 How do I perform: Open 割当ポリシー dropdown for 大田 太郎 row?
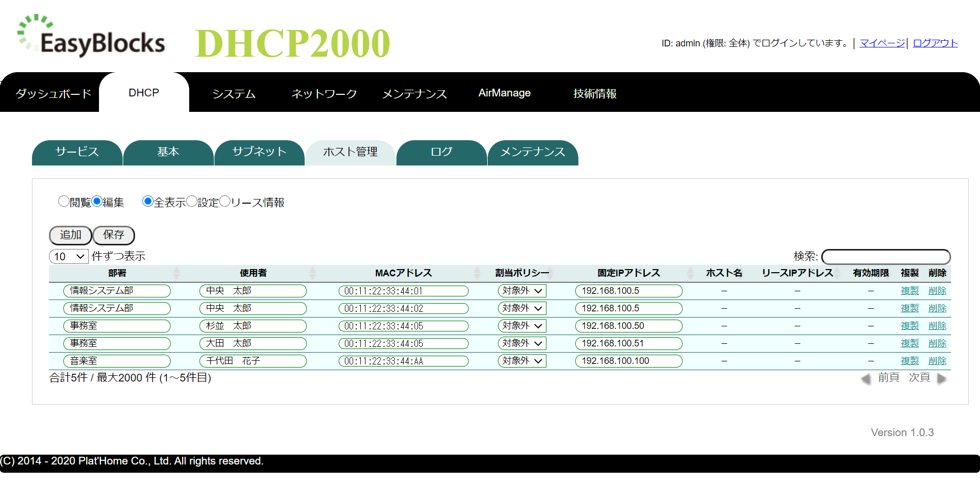[522, 343]
